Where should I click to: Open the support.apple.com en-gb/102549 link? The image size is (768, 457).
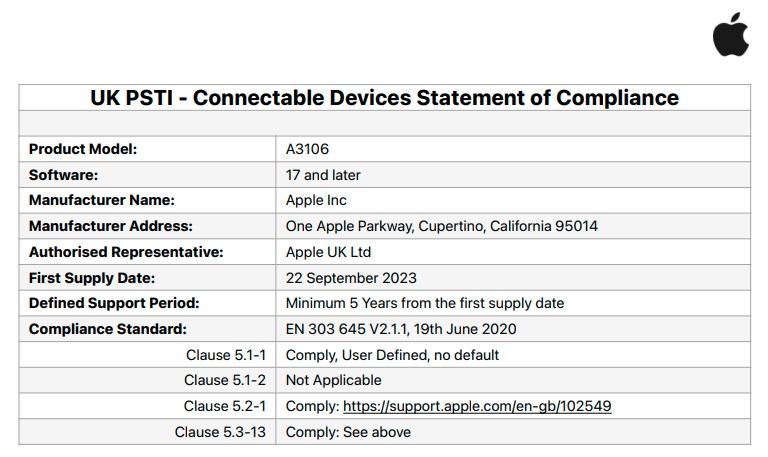click(477, 406)
